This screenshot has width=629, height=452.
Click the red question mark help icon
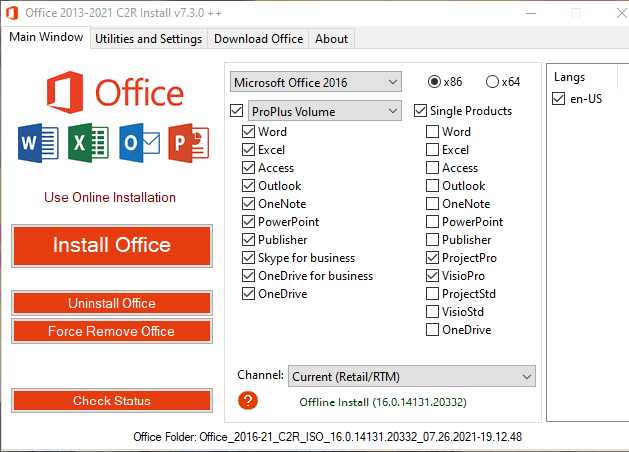tap(248, 400)
